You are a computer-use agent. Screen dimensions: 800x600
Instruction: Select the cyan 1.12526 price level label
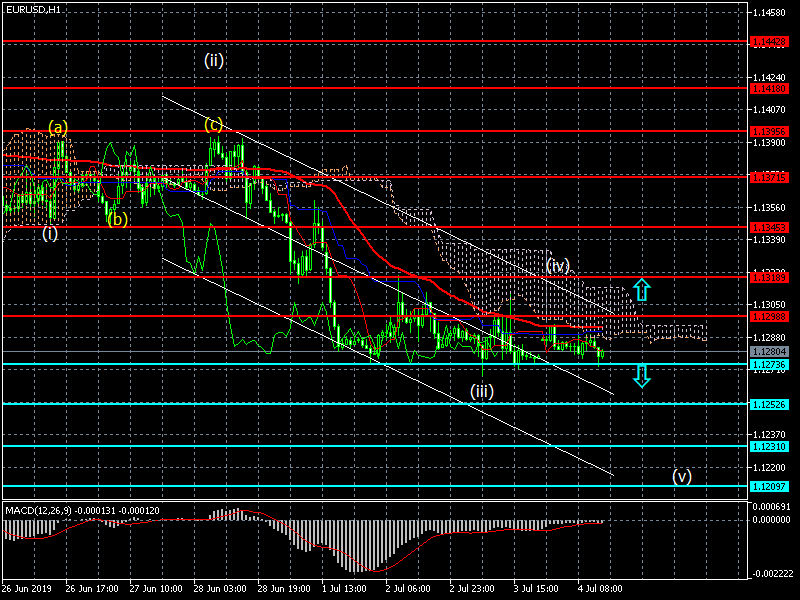pos(769,405)
